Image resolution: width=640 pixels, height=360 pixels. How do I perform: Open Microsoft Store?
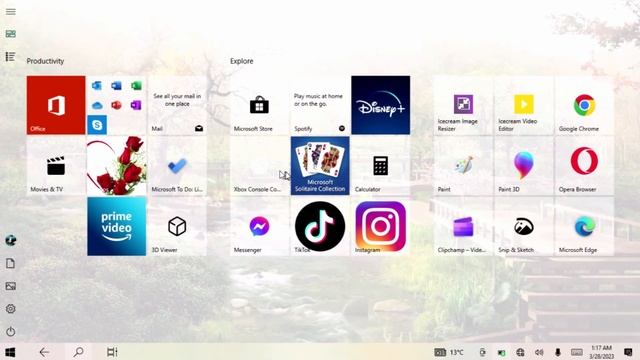[x=259, y=105]
